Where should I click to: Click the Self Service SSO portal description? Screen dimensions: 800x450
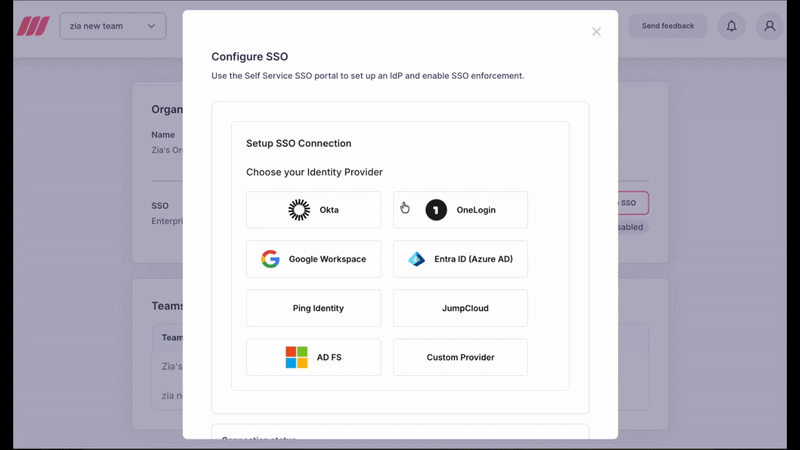coord(367,76)
